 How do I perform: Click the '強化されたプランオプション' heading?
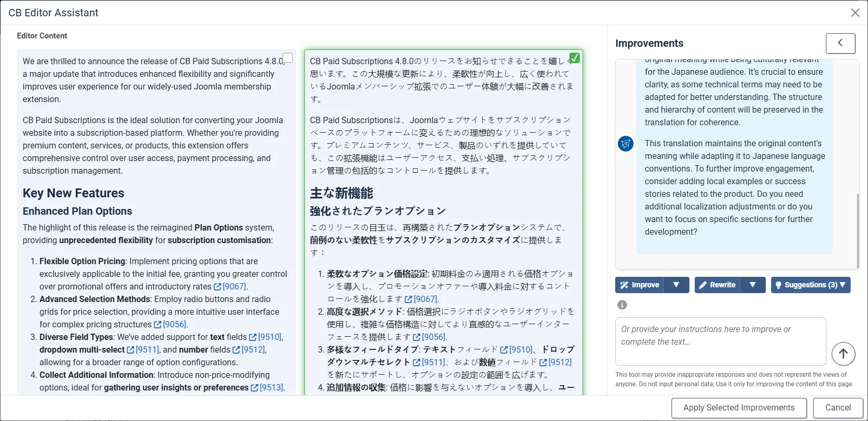click(378, 211)
